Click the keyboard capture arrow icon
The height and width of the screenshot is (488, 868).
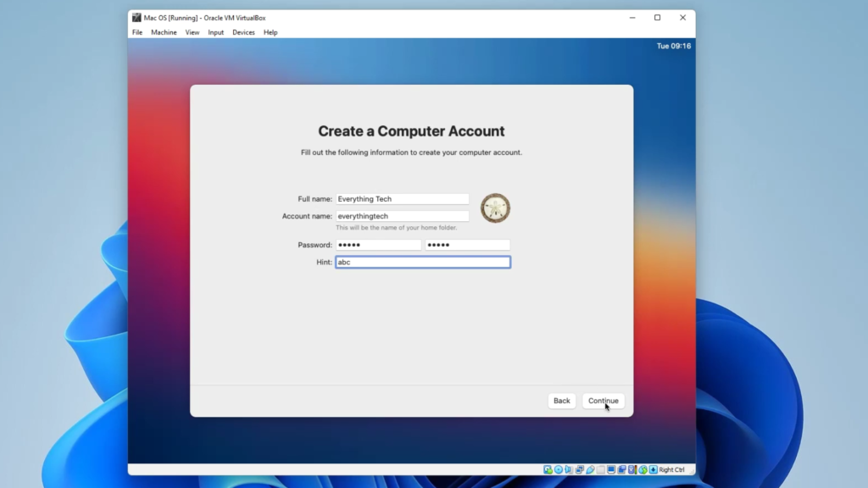654,469
